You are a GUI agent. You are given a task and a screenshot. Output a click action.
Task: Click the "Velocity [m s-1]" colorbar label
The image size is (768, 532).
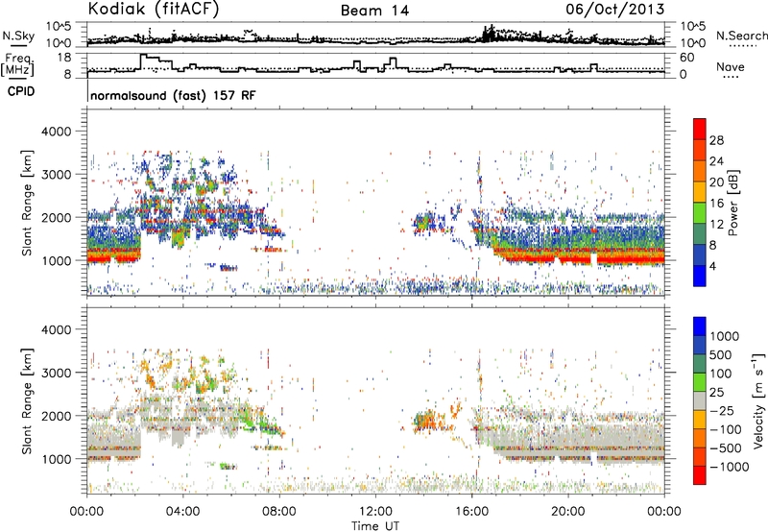759,400
